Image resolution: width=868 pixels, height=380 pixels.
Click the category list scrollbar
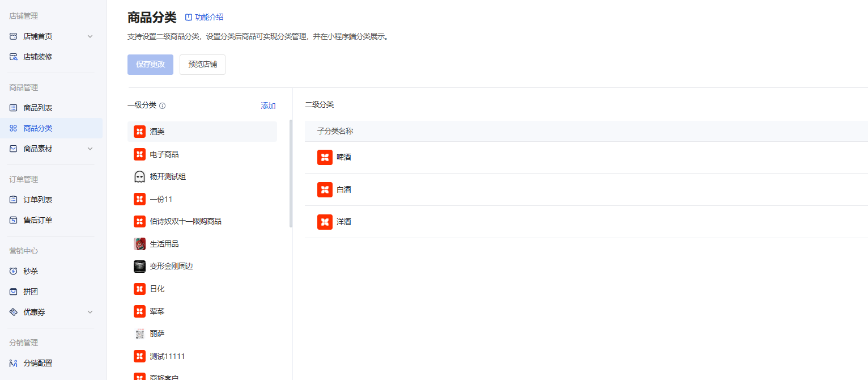pyautogui.click(x=291, y=174)
